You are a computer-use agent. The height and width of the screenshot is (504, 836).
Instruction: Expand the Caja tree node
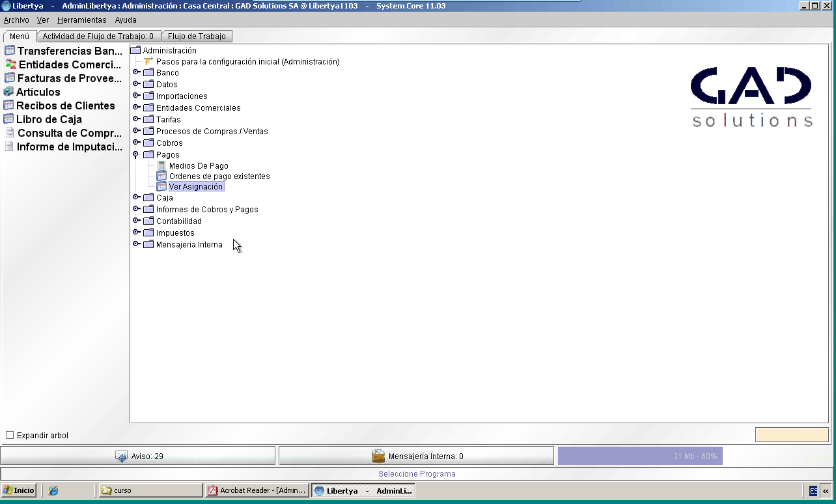click(136, 197)
